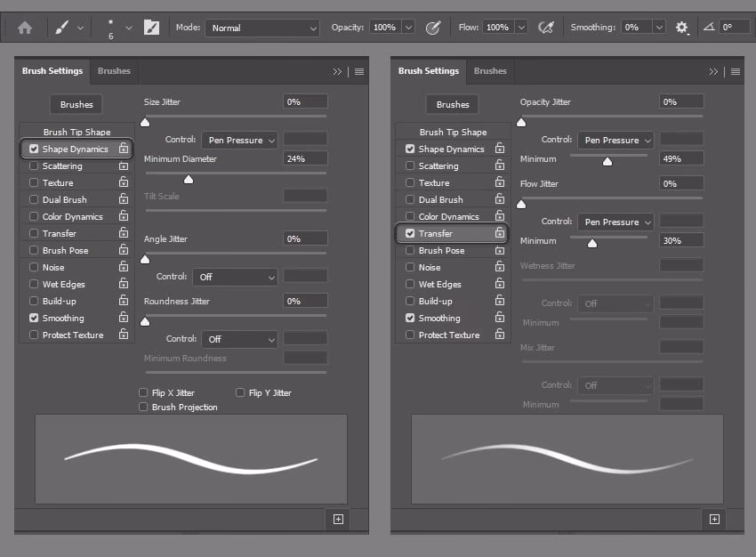
Task: Open the Mode dropdown showing Normal
Action: click(x=262, y=27)
